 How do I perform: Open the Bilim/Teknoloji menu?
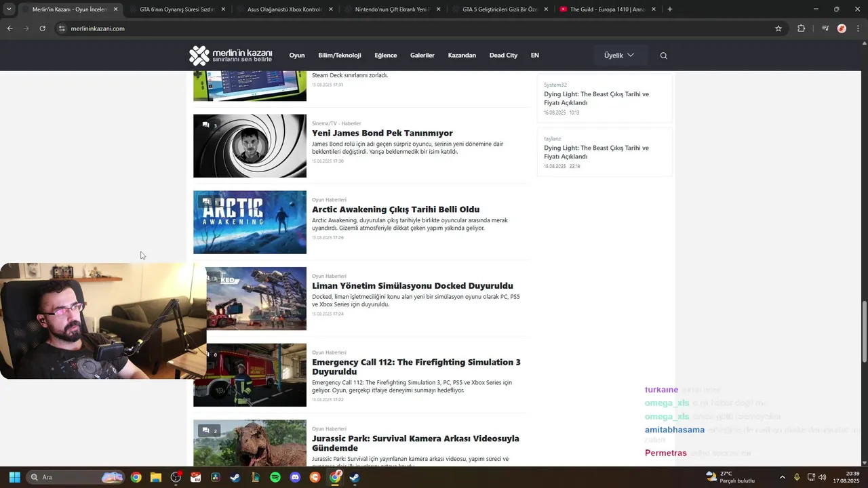pyautogui.click(x=340, y=56)
